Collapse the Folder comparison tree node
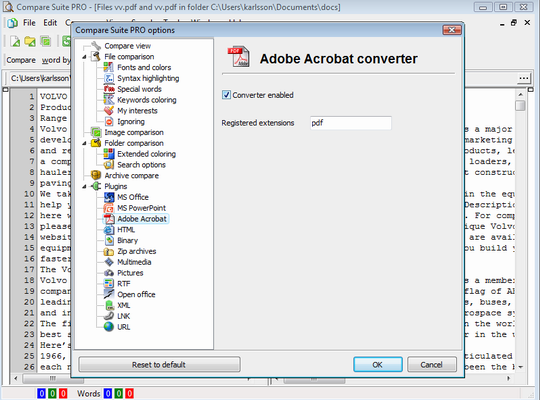Screen dimensions: 540x400 84,143
